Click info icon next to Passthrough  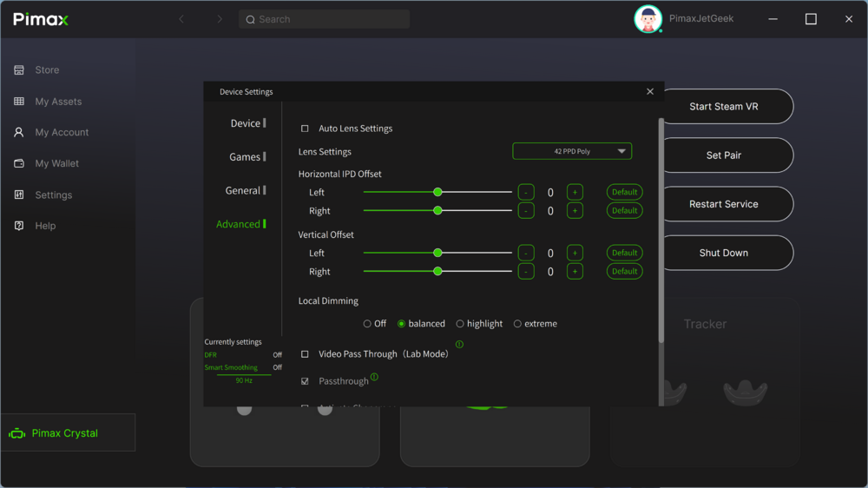coord(374,377)
